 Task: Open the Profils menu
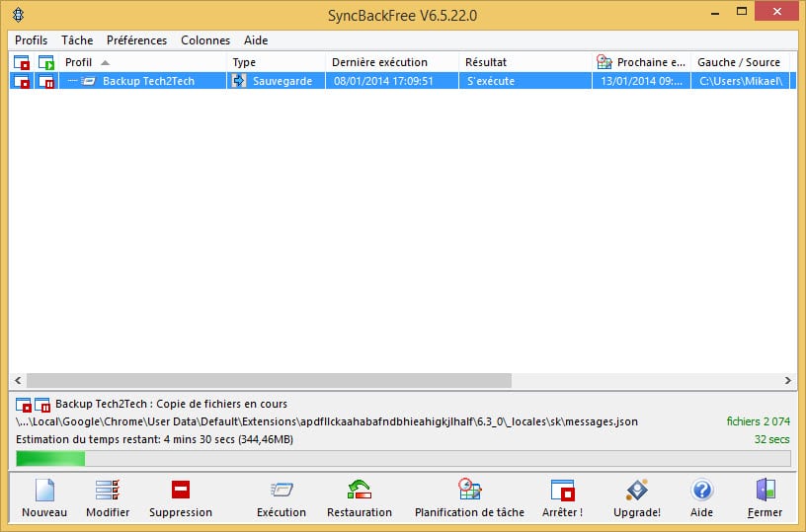coord(31,40)
